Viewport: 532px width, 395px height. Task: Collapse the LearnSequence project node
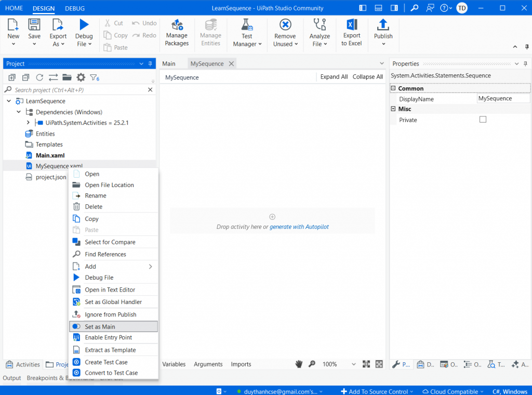9,101
